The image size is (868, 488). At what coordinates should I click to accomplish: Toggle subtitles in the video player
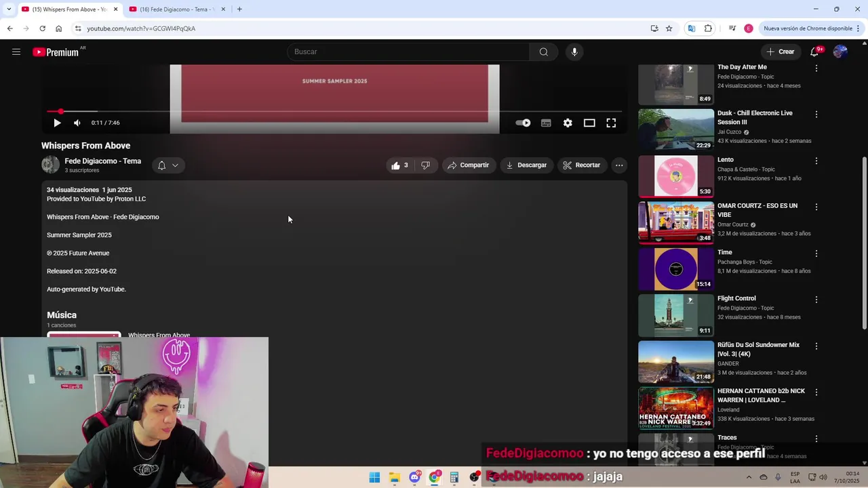[546, 123]
